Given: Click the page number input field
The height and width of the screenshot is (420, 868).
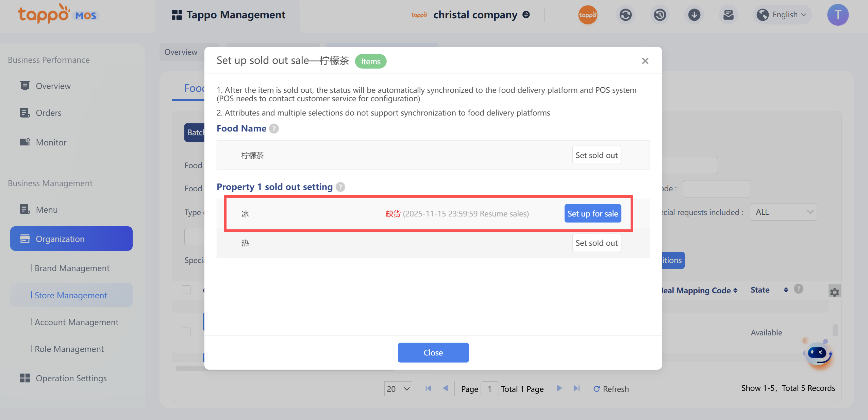Looking at the screenshot, I should [x=489, y=389].
